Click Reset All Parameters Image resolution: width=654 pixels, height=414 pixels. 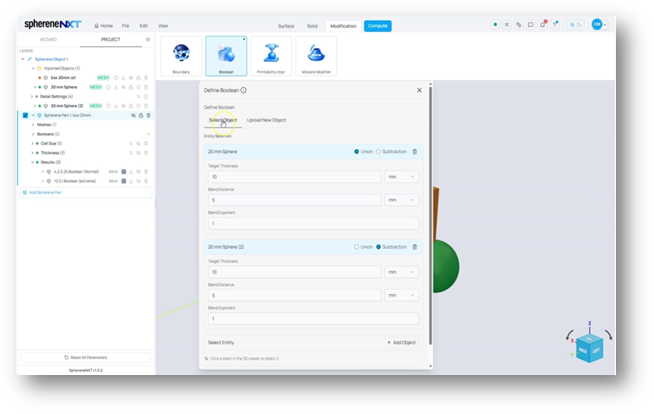click(86, 358)
